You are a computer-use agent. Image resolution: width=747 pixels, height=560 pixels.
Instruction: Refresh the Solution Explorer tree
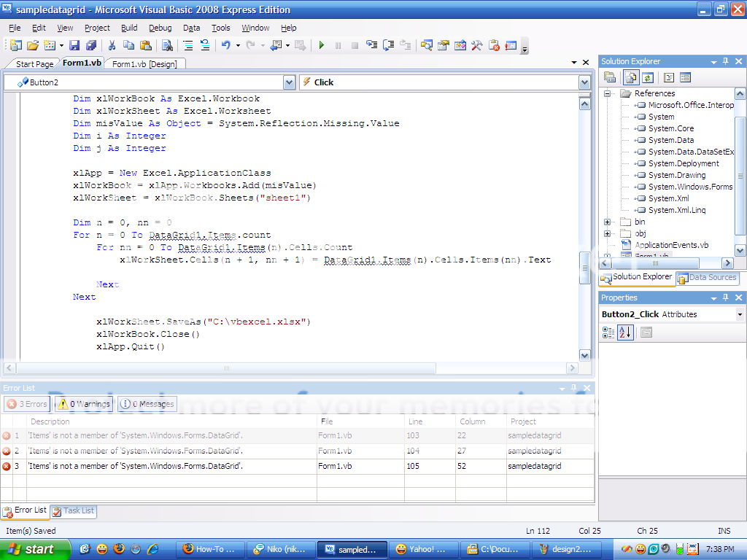click(x=648, y=77)
